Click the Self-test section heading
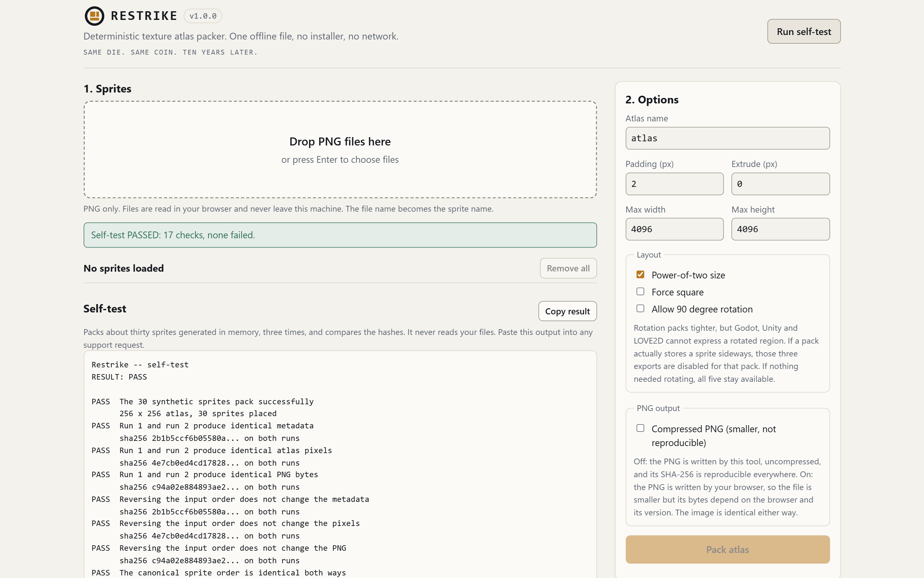The height and width of the screenshot is (578, 924). coord(105,309)
